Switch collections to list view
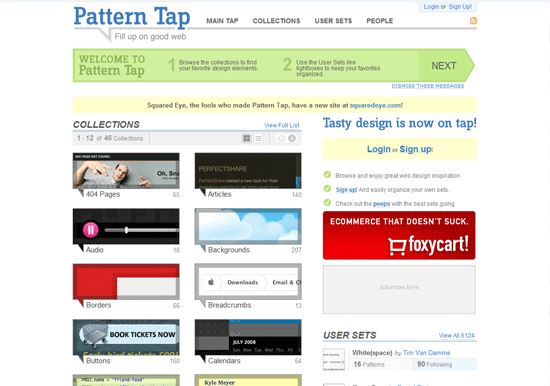This screenshot has height=386, width=550. 258,138
